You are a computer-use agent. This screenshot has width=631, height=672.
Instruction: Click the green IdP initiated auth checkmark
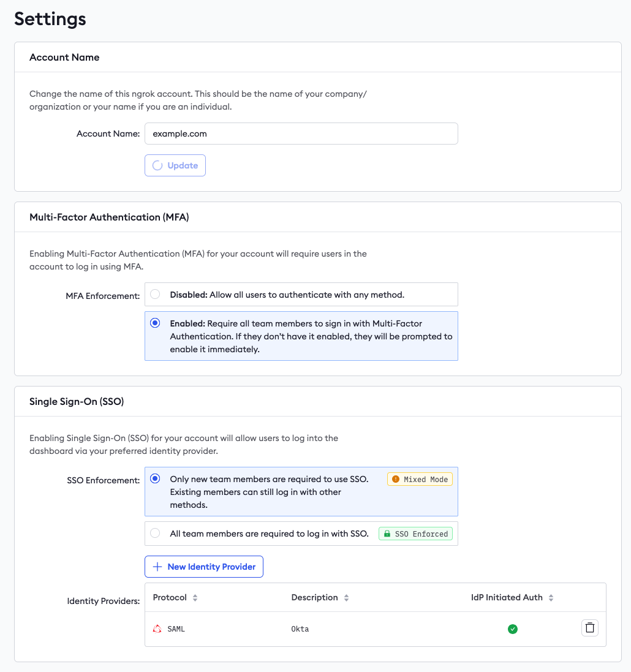pyautogui.click(x=513, y=629)
